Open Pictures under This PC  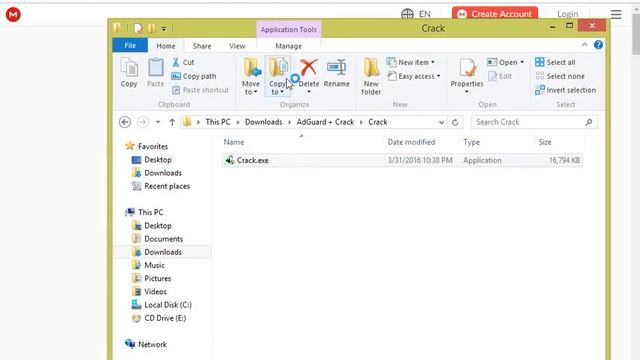click(x=158, y=278)
